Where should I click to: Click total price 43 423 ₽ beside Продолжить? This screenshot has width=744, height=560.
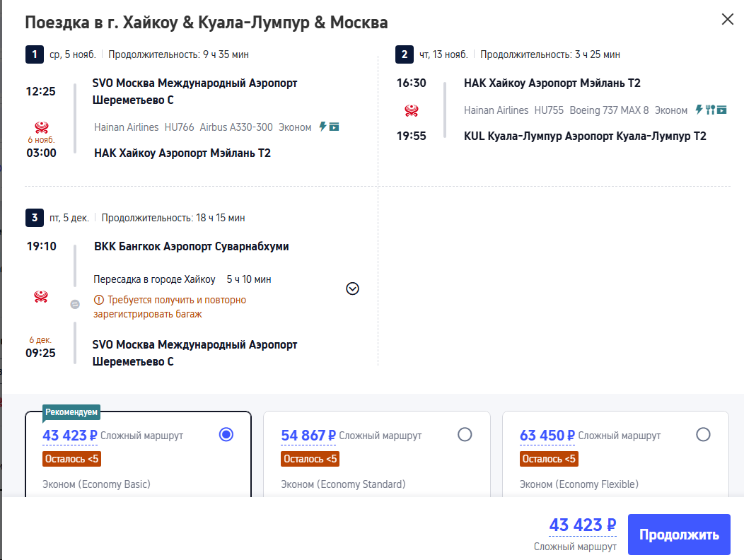(x=583, y=525)
